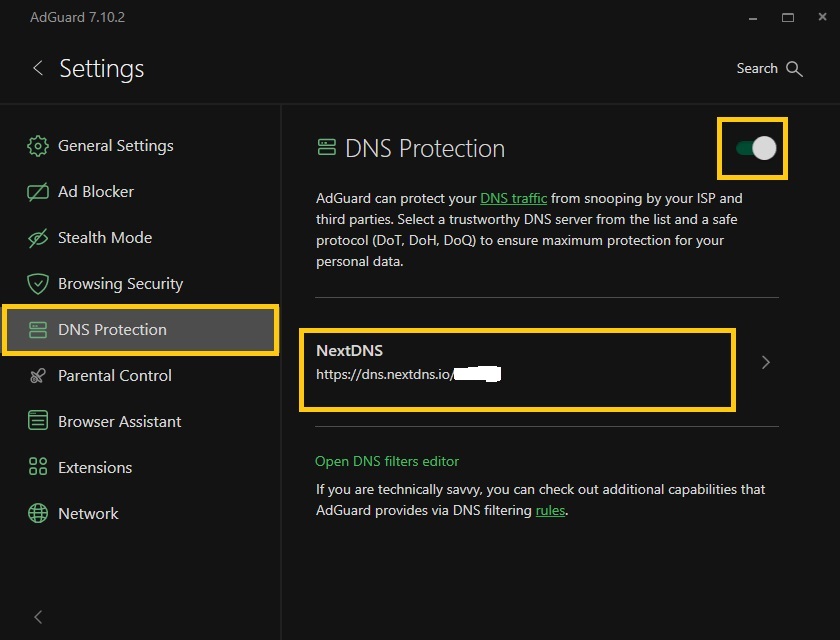Screen dimensions: 840x640
Task: Click the Search magnifier icon
Action: [x=795, y=69]
